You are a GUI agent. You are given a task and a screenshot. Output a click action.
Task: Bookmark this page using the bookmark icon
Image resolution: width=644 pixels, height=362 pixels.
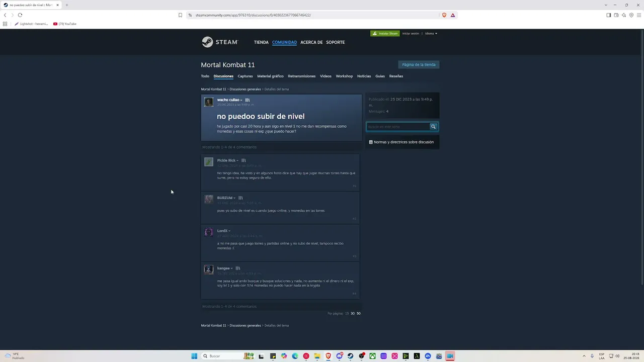[x=180, y=15]
